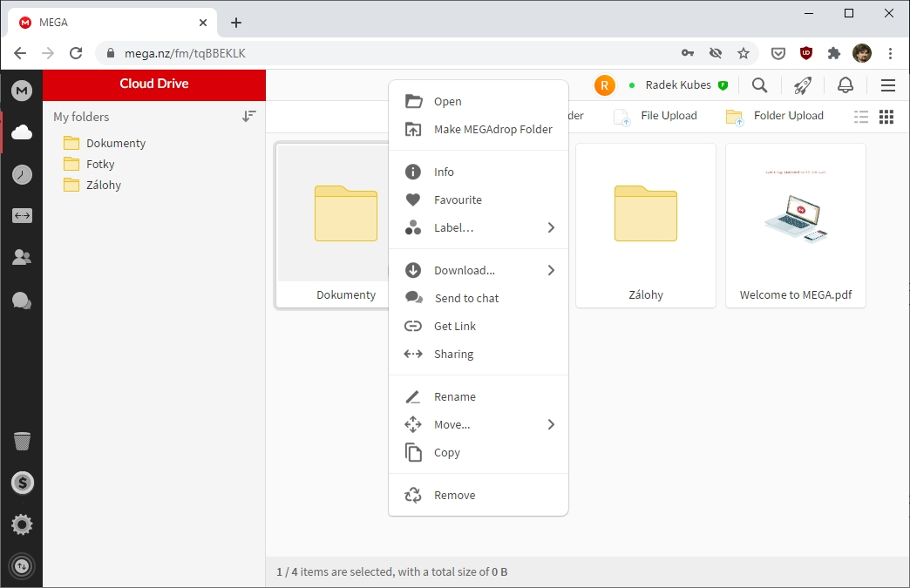Click the uBlock Origin extension icon
Viewport: 910px width, 588px height.
point(806,53)
